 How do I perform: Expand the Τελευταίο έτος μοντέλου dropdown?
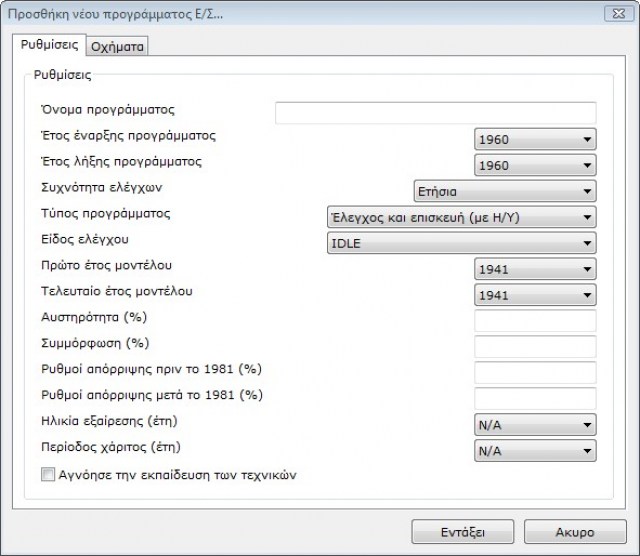(x=535, y=295)
